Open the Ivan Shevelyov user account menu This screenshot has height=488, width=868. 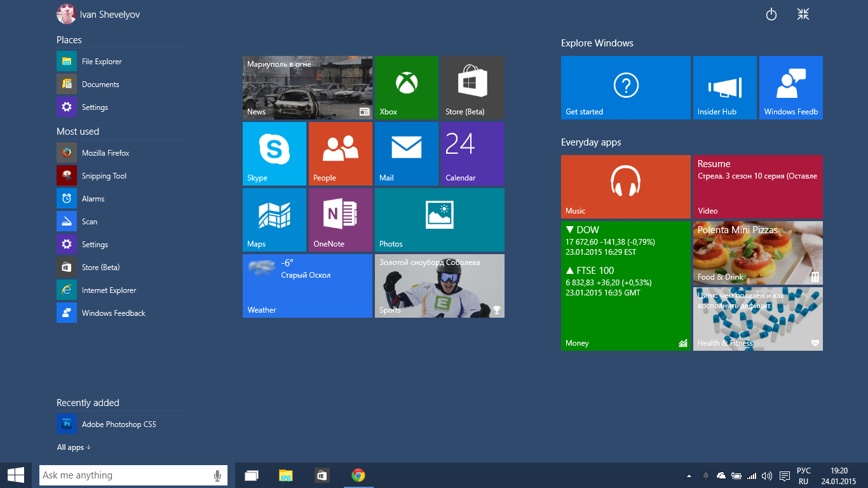click(98, 14)
